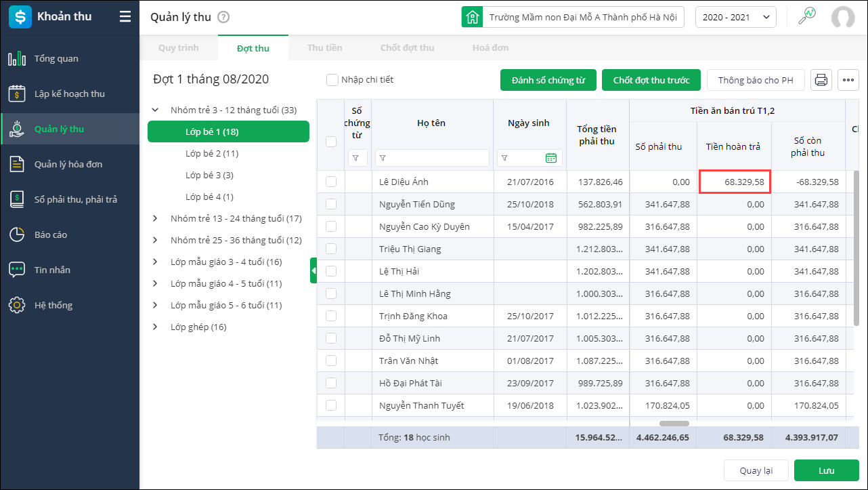Enable the Nhập chi tiết checkbox
This screenshot has height=490, width=868.
click(332, 80)
